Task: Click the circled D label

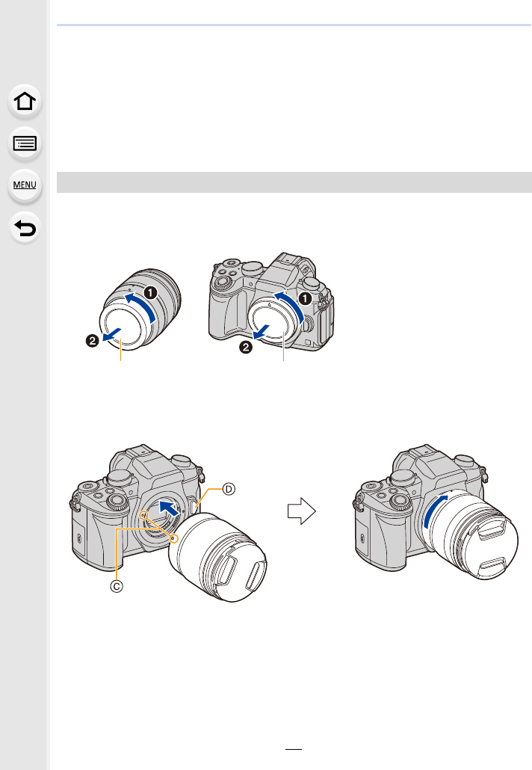Action: (x=229, y=489)
